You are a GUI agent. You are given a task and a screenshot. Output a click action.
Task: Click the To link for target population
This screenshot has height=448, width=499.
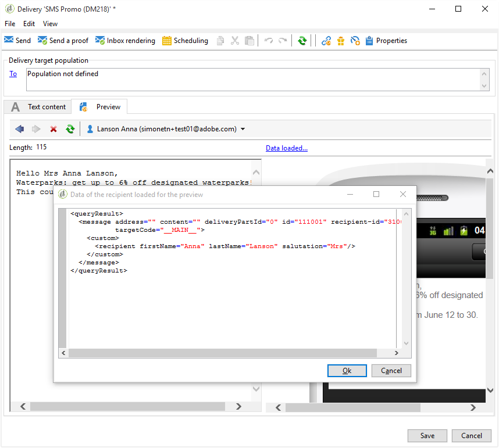pyautogui.click(x=13, y=74)
